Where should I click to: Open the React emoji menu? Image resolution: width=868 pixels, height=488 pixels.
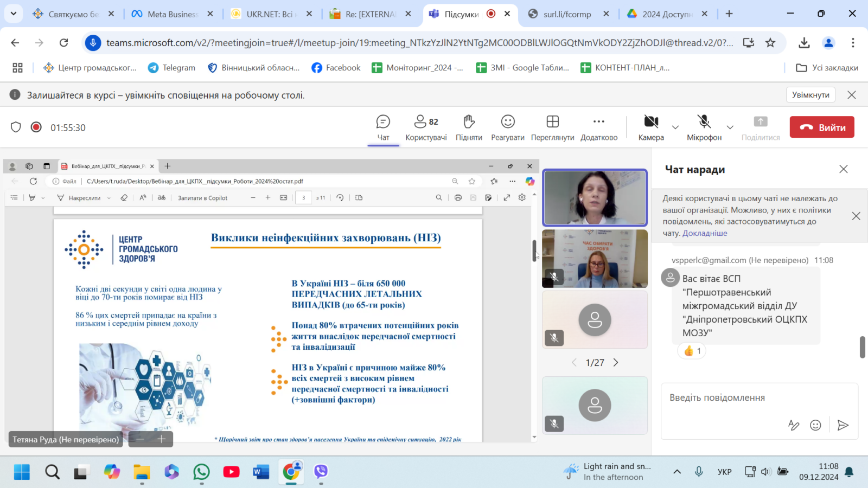point(507,127)
